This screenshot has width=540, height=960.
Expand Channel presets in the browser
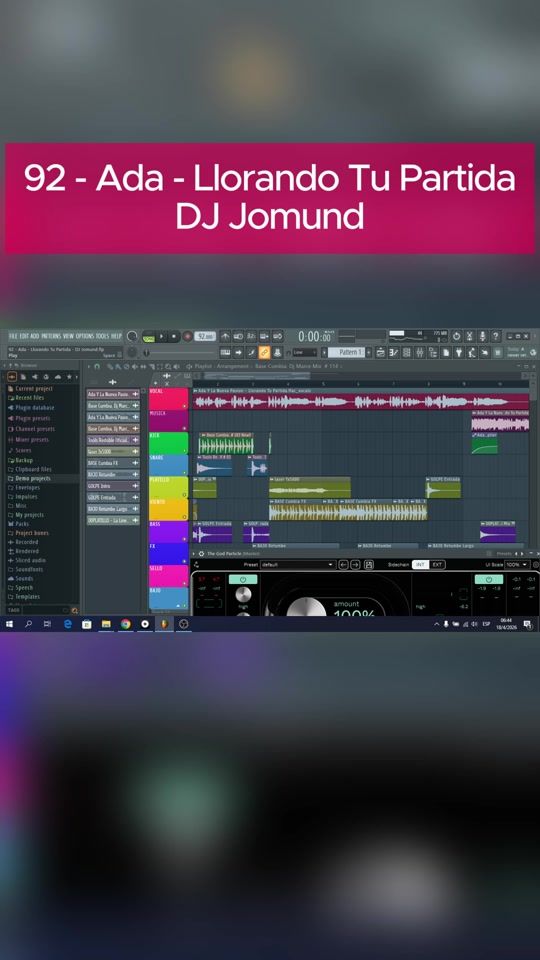click(x=31, y=429)
